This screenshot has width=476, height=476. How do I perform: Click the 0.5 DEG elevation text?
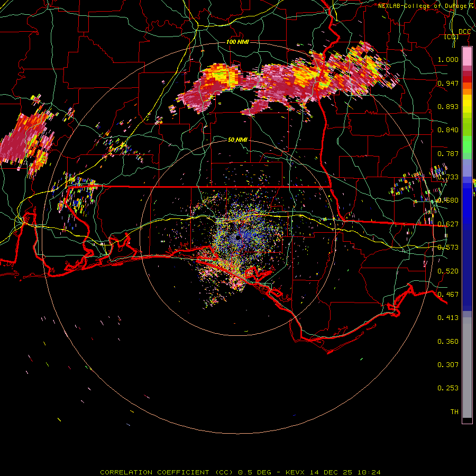[x=254, y=472]
